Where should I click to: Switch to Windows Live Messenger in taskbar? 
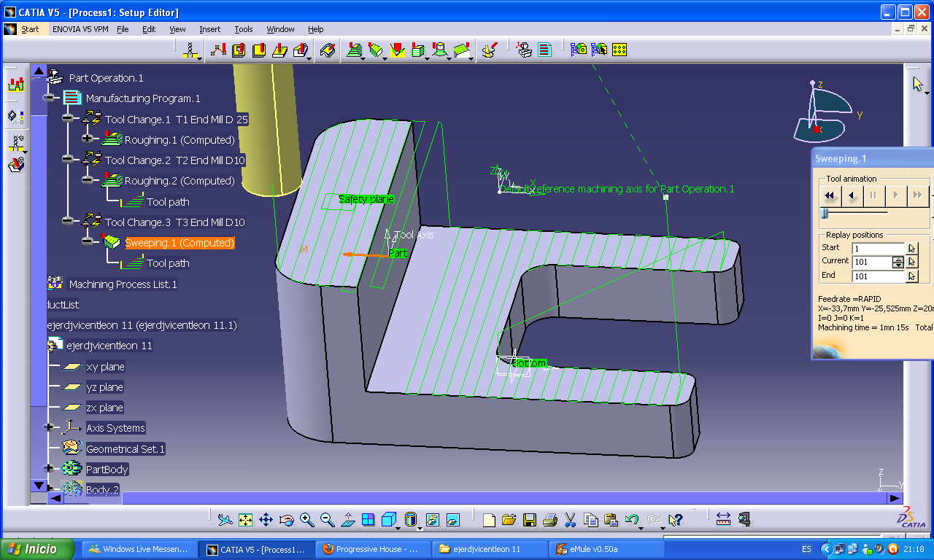click(x=139, y=549)
